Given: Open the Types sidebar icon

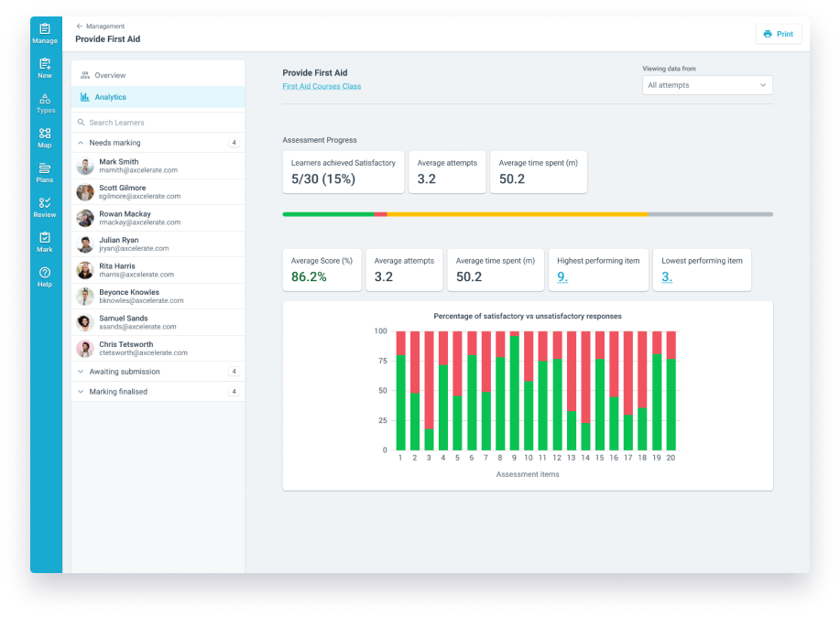Looking at the screenshot, I should coord(45,103).
